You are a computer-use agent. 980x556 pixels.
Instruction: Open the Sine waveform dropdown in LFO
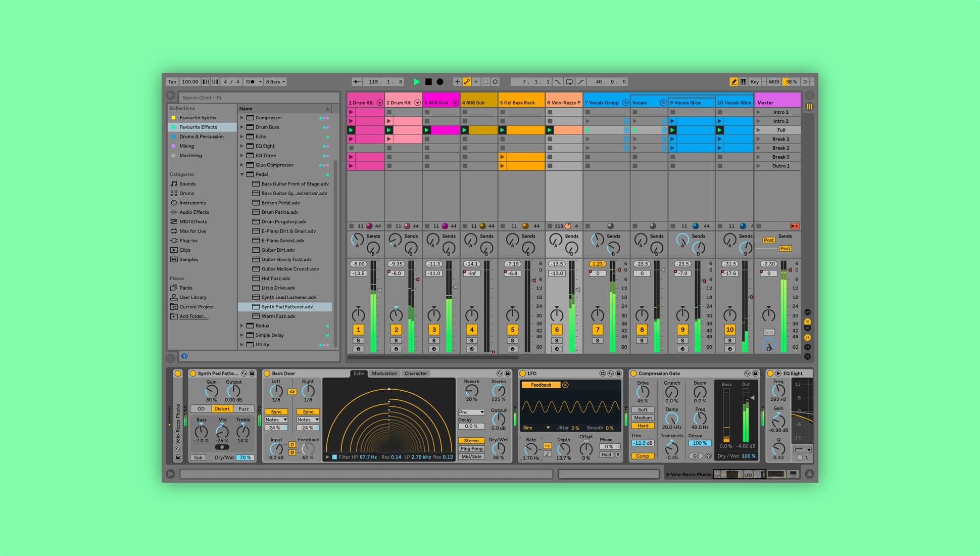click(536, 428)
